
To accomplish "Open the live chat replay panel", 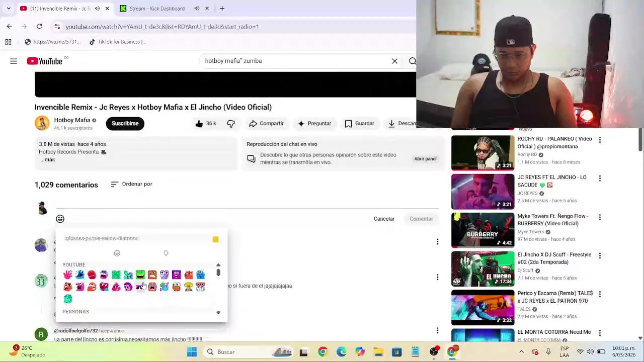I will click(x=425, y=159).
